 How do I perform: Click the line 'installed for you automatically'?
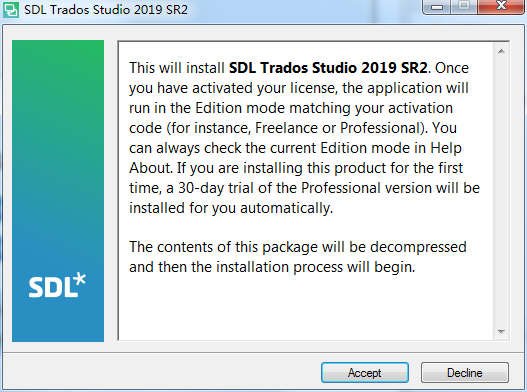(231, 208)
